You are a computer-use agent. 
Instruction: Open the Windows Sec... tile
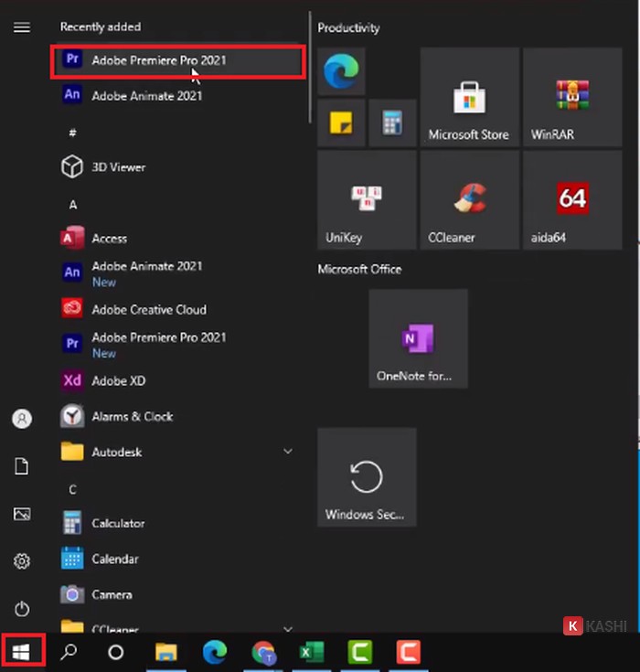[x=367, y=477]
